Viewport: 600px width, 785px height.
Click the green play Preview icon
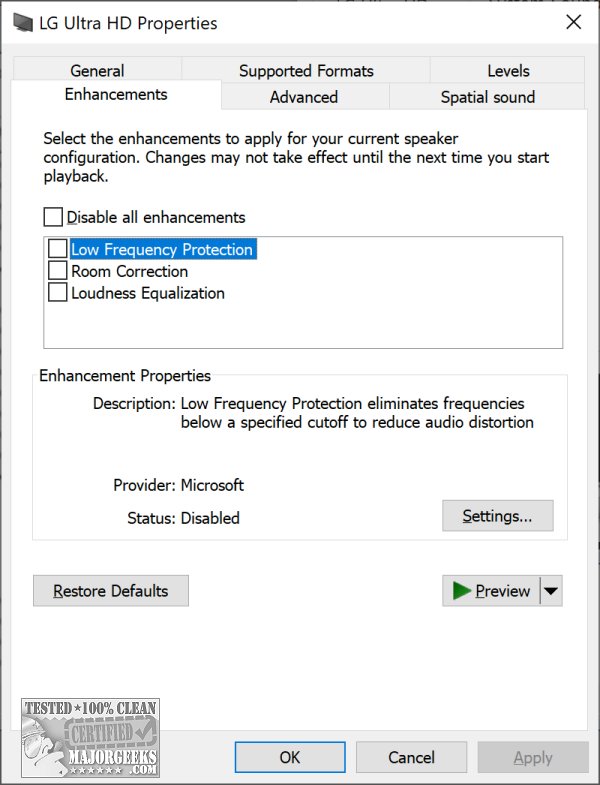461,591
